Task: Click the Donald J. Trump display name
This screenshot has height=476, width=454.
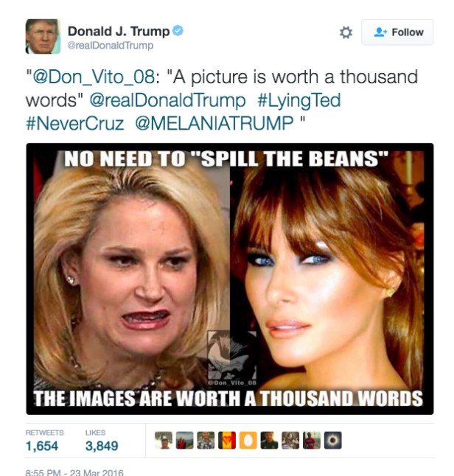Action: tap(119, 31)
